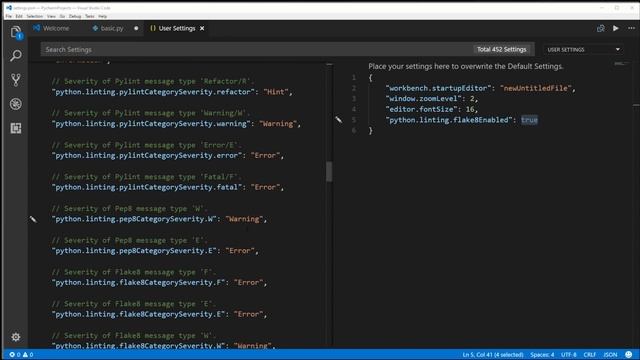Image resolution: width=640 pixels, height=360 pixels.
Task: Open the Edit menu
Action: click(19, 16)
